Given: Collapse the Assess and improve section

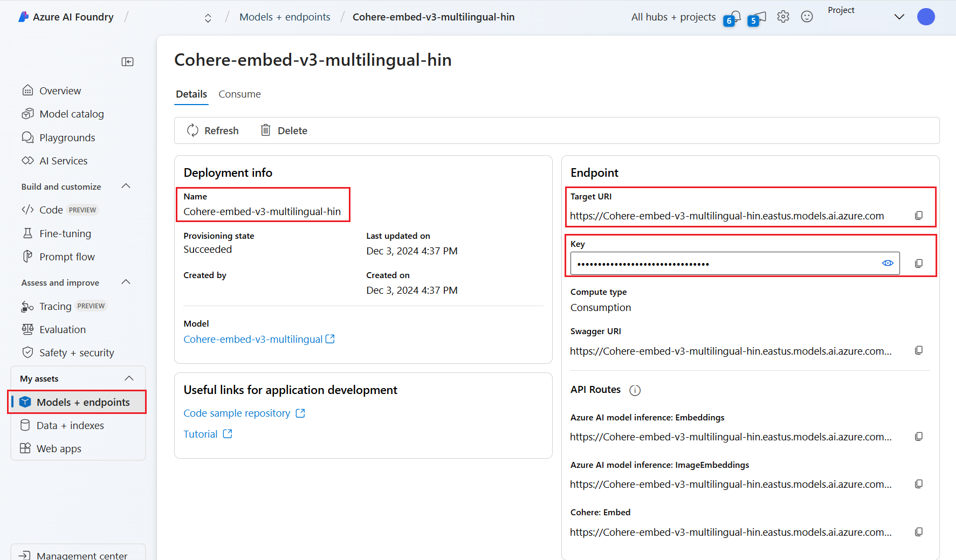Looking at the screenshot, I should pos(126,282).
